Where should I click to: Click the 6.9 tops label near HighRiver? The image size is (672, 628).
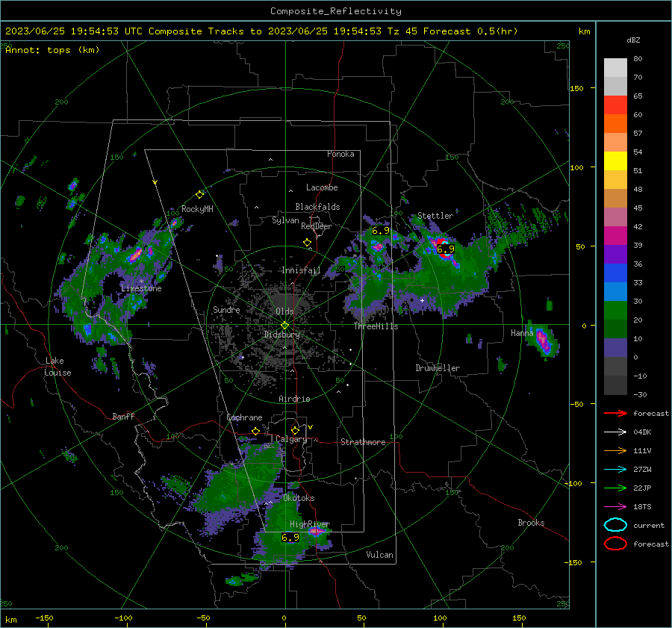(x=290, y=538)
